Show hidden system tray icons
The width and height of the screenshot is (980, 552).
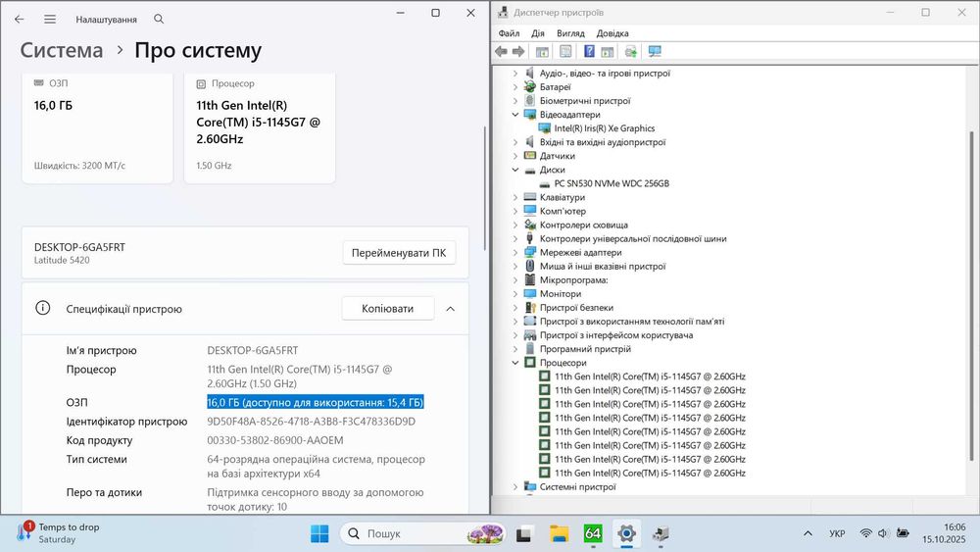coord(808,533)
